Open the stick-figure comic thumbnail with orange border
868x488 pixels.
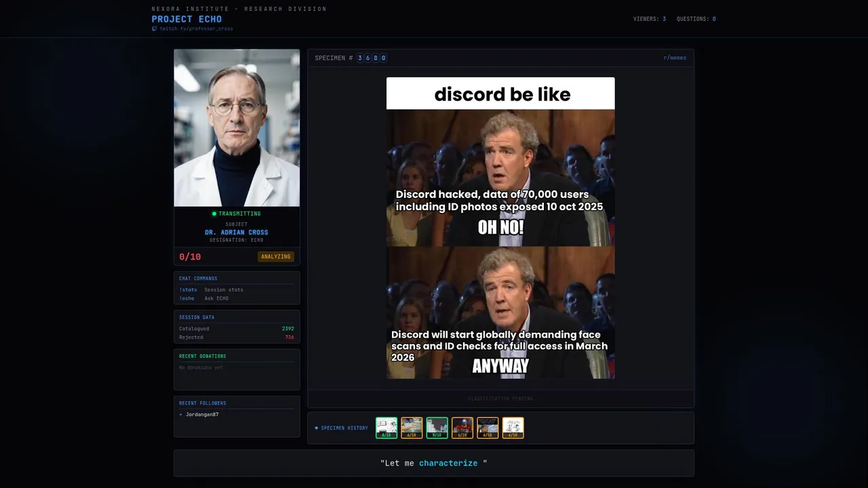click(513, 428)
